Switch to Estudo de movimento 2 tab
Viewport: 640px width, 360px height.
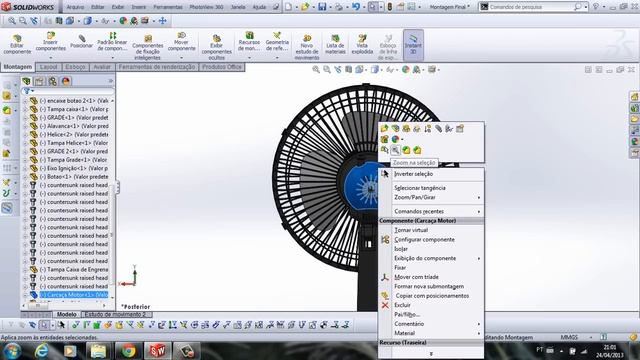coord(115,314)
